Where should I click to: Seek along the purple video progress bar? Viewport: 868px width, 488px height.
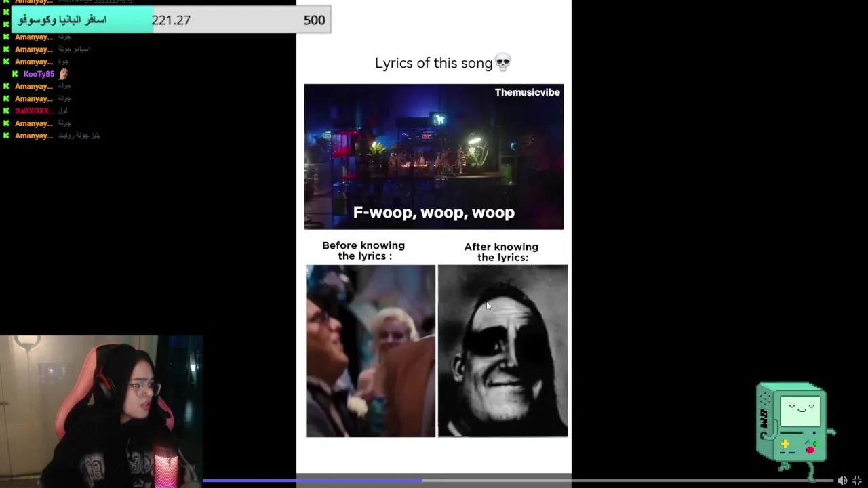(517, 480)
